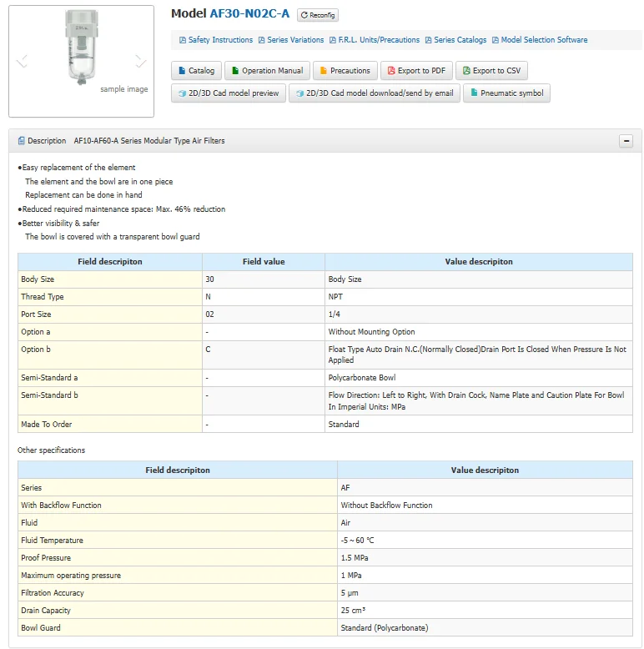The height and width of the screenshot is (649, 644).
Task: Click the Catalog button
Action: point(196,71)
